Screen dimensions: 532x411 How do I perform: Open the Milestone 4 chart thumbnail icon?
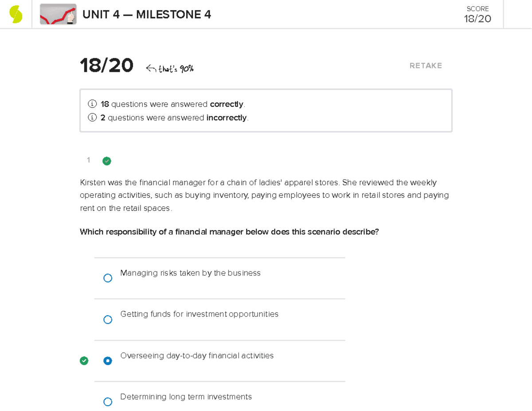(58, 14)
